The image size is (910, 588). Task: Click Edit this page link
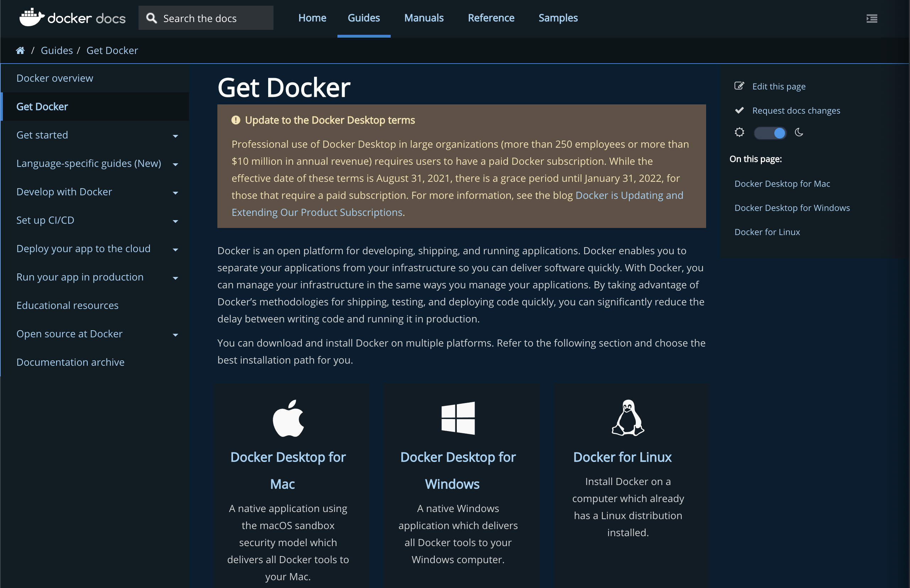pos(778,86)
